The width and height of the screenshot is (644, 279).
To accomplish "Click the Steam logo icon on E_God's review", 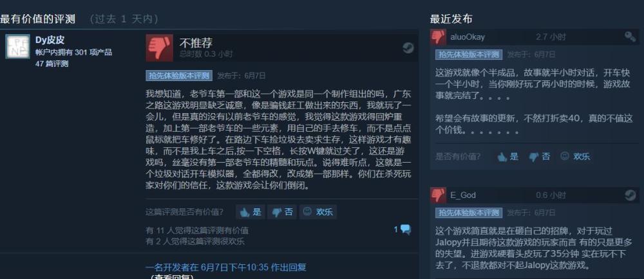I will click(x=630, y=195).
